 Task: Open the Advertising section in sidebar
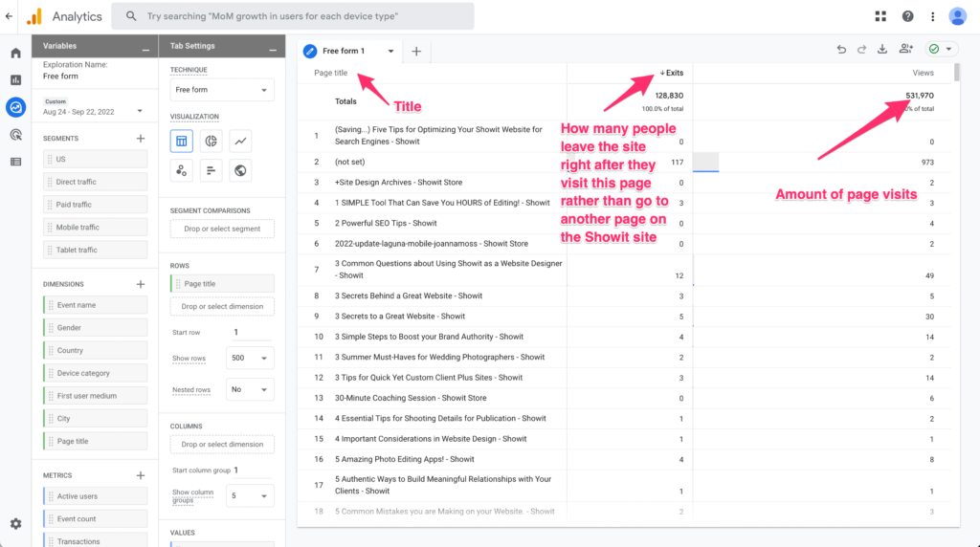pos(15,135)
